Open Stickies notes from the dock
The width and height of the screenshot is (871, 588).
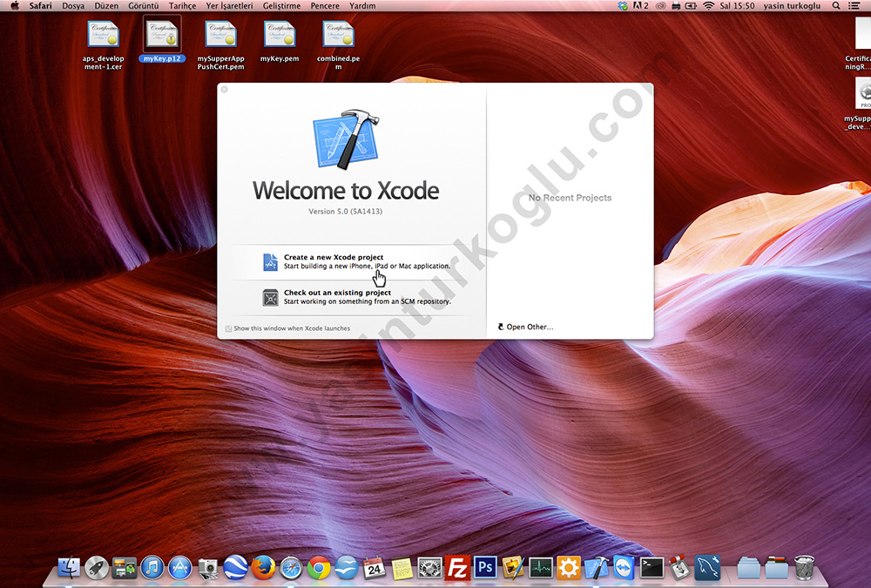402,567
